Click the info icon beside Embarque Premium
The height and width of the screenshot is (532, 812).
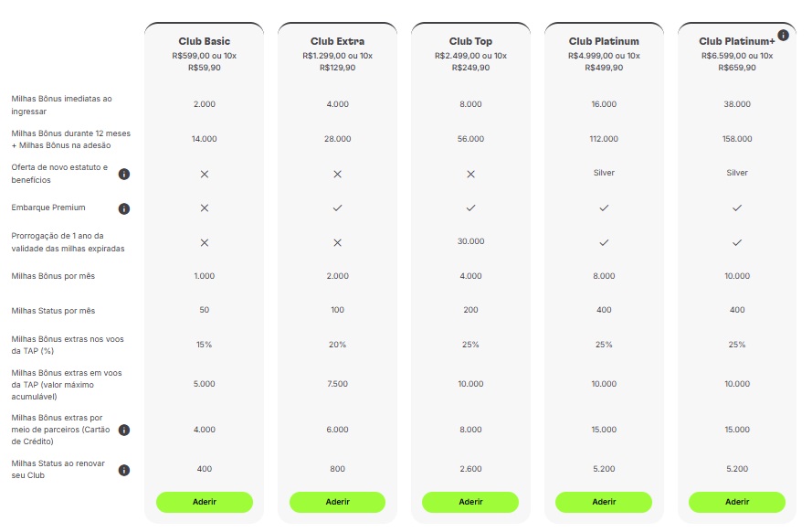click(124, 208)
